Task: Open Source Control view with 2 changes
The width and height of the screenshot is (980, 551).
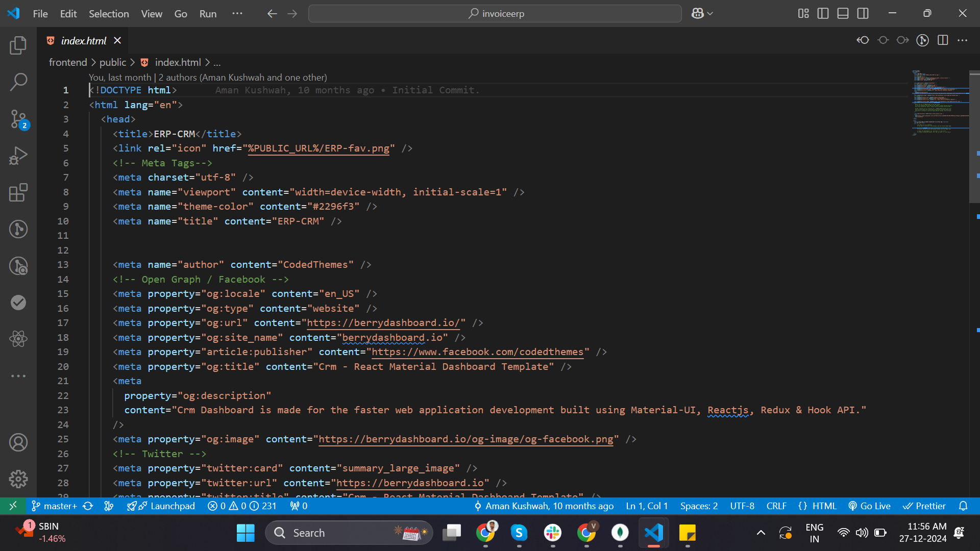Action: click(x=18, y=119)
